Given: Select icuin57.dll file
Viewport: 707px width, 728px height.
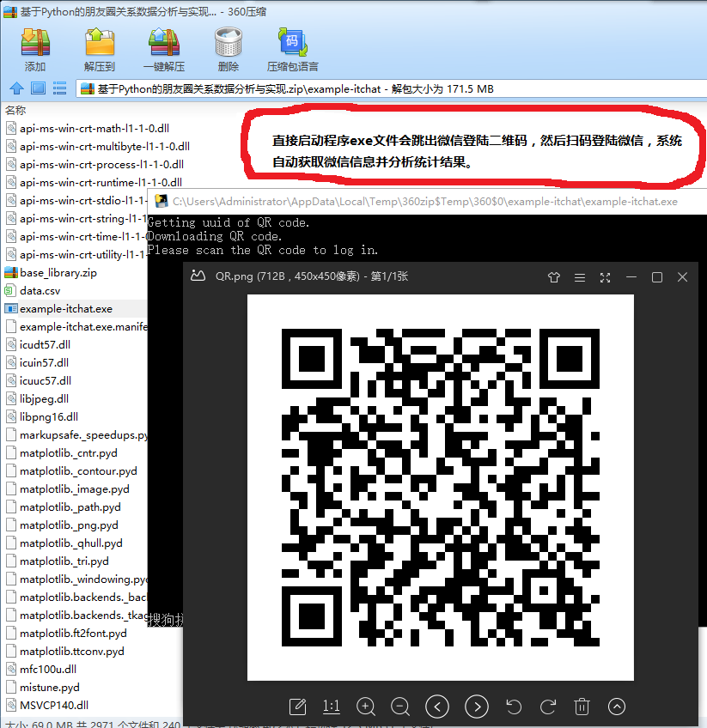Looking at the screenshot, I should coord(44,362).
